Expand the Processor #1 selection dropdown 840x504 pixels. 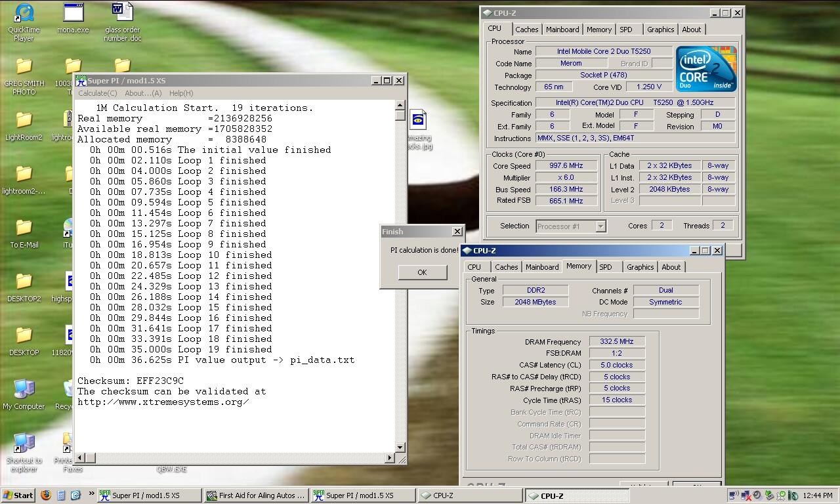(x=600, y=226)
